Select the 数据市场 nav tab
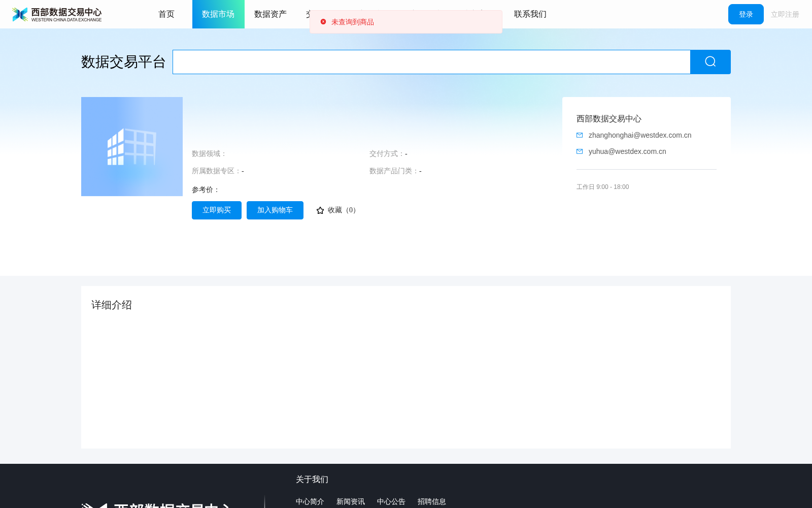 (218, 14)
